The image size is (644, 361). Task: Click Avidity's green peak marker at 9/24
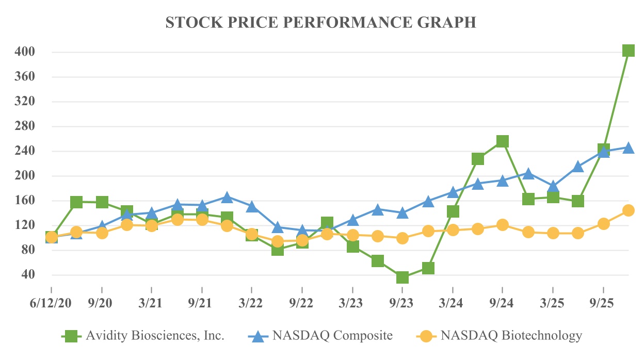[503, 141]
